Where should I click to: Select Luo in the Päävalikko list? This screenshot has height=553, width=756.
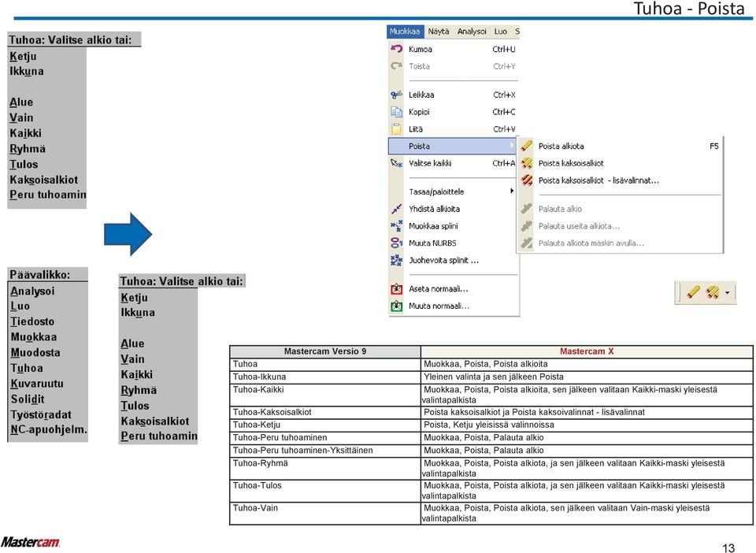[x=20, y=306]
